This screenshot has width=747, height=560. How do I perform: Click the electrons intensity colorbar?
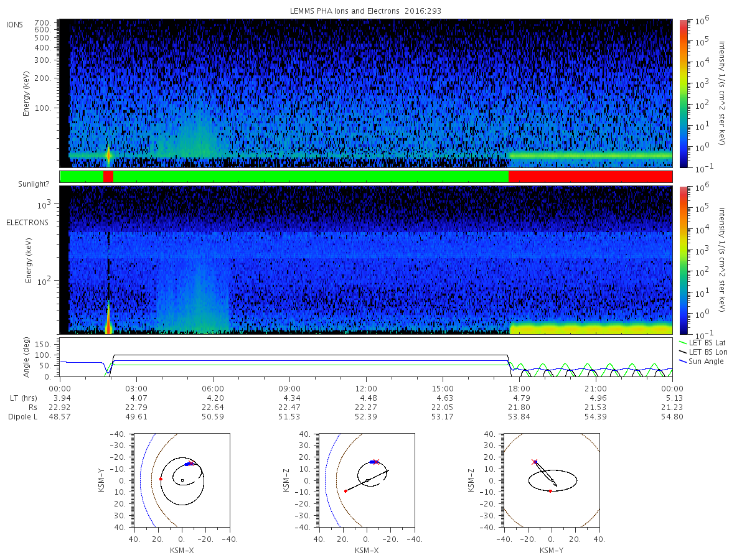(684, 259)
